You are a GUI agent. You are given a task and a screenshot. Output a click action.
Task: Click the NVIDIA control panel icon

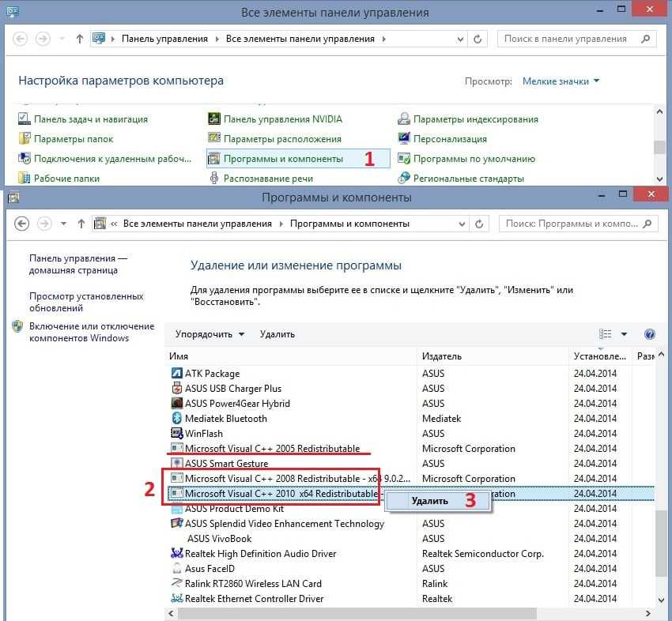tap(213, 119)
